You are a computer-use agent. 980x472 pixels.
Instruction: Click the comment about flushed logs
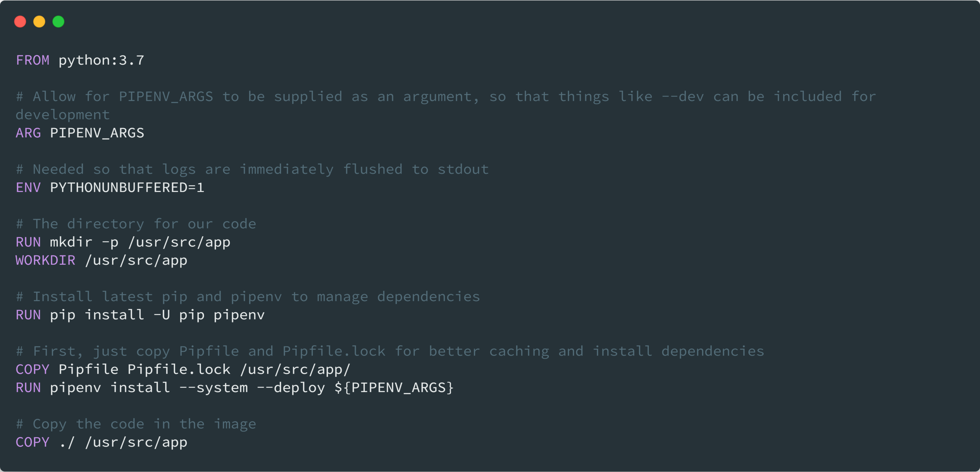tap(252, 169)
